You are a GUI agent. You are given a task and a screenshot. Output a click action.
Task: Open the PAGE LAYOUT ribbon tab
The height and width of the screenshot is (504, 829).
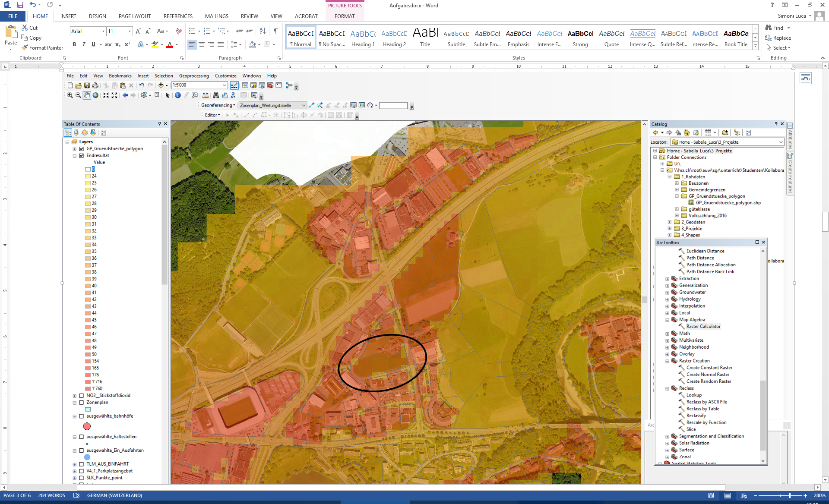tap(135, 16)
